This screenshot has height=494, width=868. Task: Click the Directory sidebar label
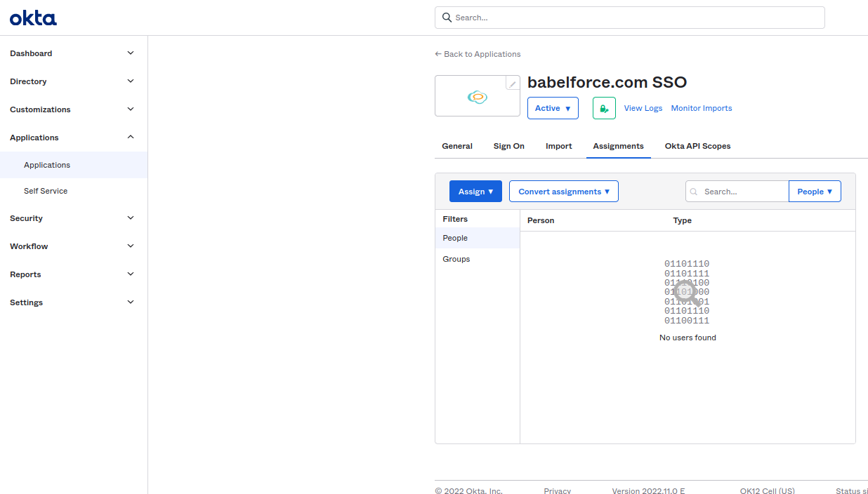[28, 81]
